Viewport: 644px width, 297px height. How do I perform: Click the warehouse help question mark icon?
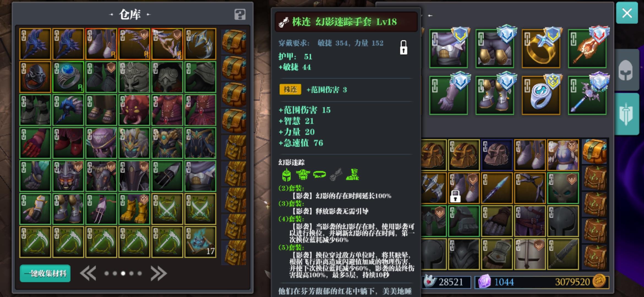coord(240,14)
